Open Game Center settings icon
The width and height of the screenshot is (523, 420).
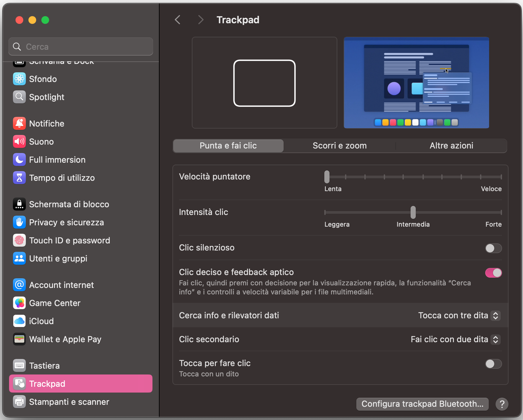19,303
